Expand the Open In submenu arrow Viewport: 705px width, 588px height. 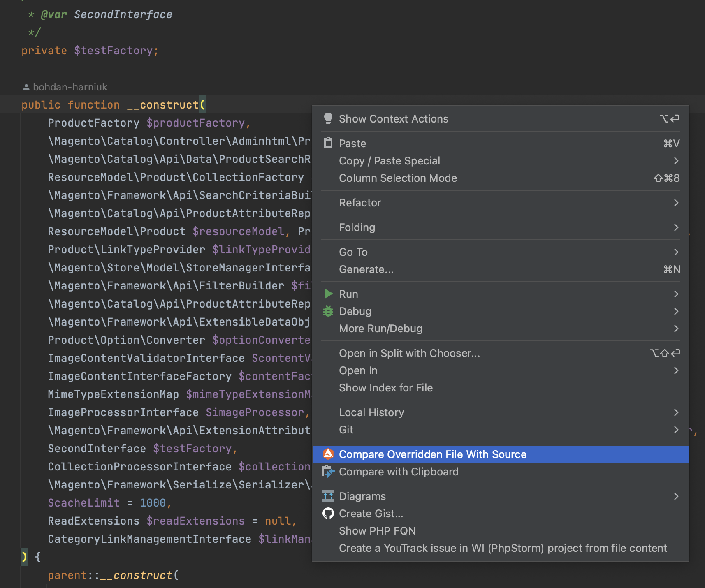click(x=676, y=370)
